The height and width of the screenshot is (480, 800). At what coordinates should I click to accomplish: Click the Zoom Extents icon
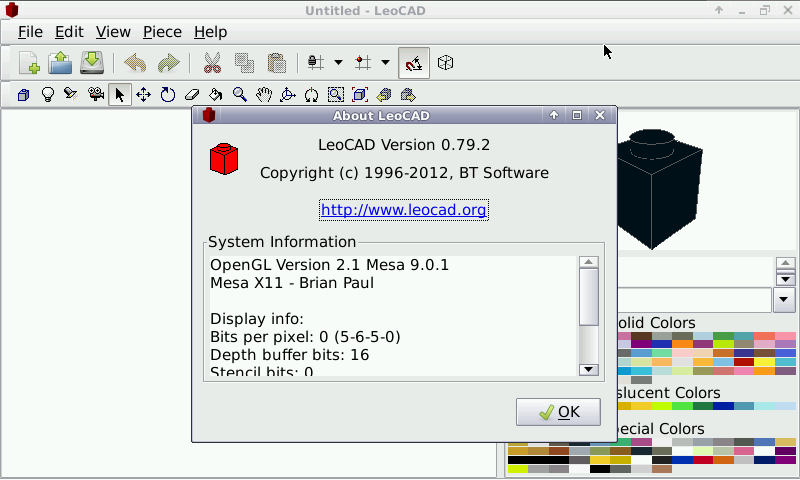(360, 95)
